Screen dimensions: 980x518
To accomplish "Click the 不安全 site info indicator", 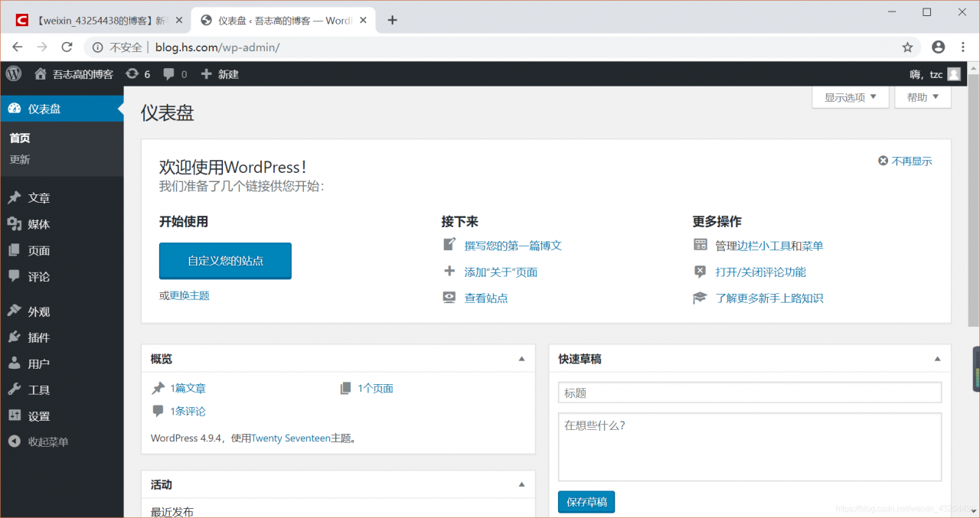I will [x=118, y=47].
